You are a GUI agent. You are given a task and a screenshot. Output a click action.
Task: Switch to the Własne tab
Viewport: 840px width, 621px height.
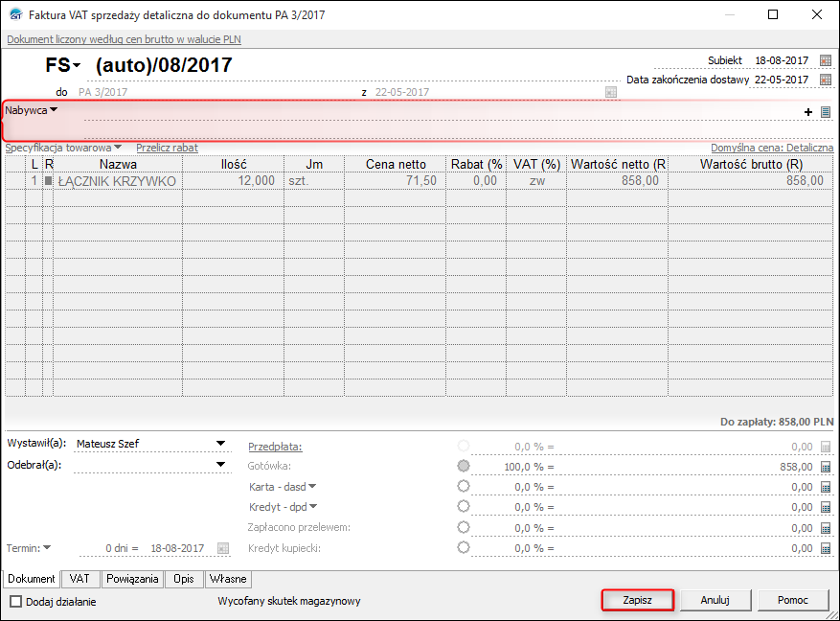pyautogui.click(x=228, y=579)
